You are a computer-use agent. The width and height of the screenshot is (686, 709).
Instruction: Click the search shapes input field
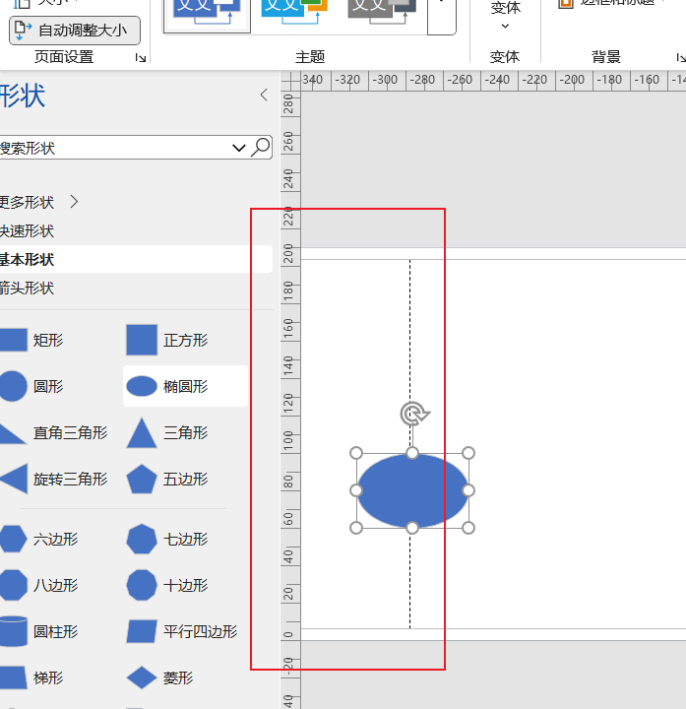click(114, 147)
